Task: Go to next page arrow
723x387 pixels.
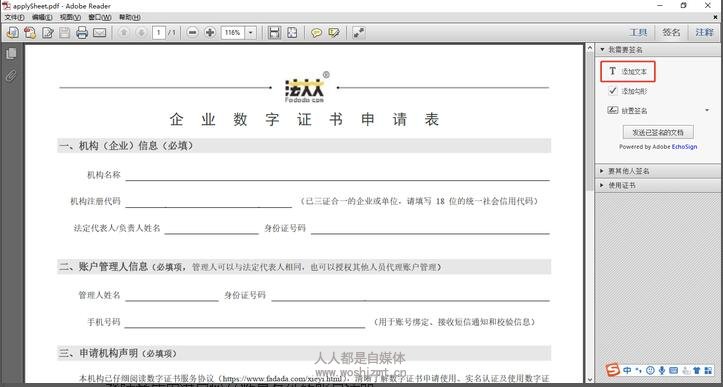Action: point(142,33)
